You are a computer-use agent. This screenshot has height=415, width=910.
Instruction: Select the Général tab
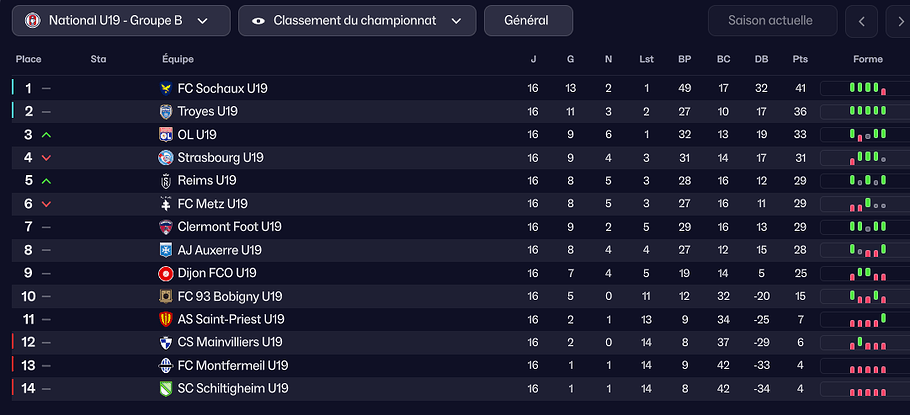pos(528,20)
